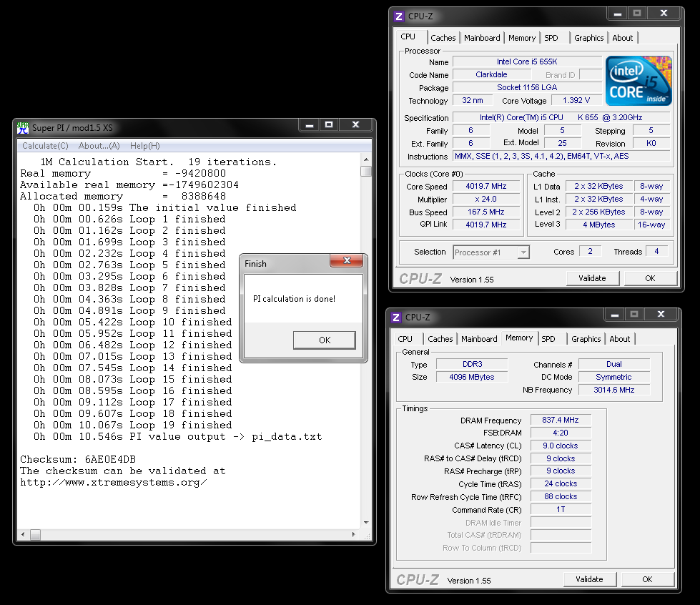Switch to Graphics tab in upper CPU-Z window
The width and height of the screenshot is (700, 605).
[589, 38]
